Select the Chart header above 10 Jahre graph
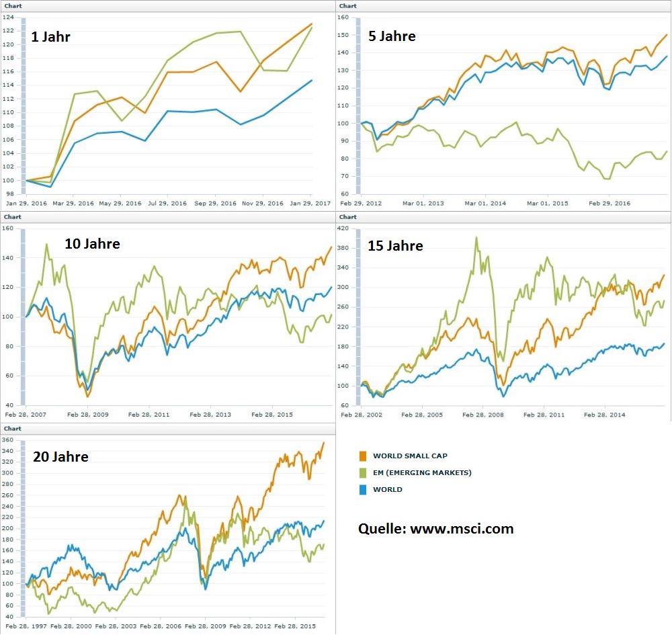Viewport: 672px width, 635px height. tap(13, 217)
